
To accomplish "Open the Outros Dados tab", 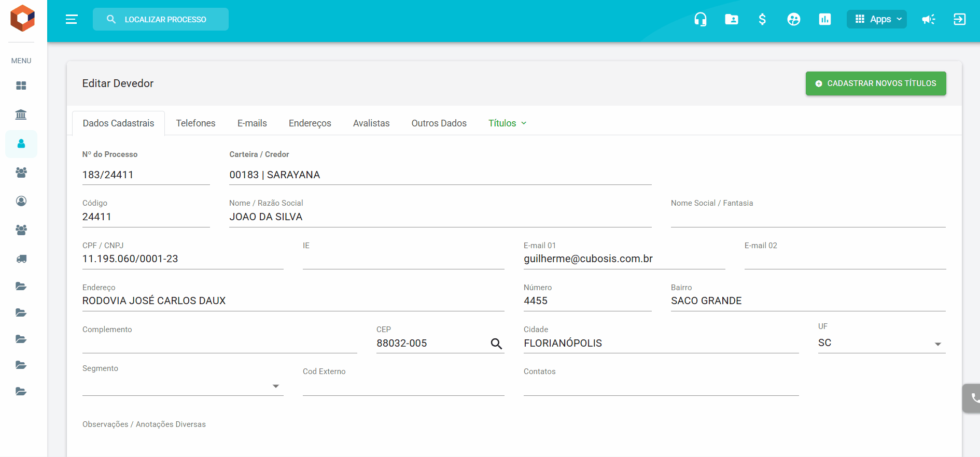I will tap(439, 123).
